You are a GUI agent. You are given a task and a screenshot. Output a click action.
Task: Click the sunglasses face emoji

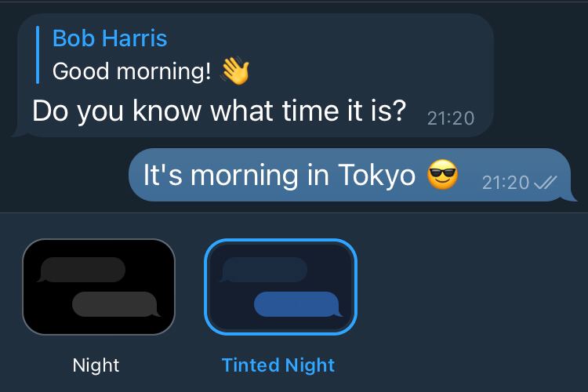(442, 174)
